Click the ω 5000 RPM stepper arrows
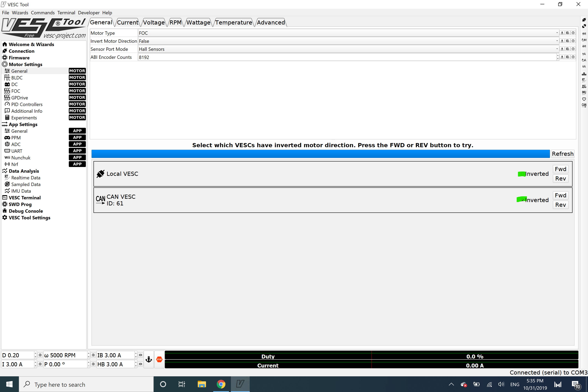 click(x=89, y=355)
